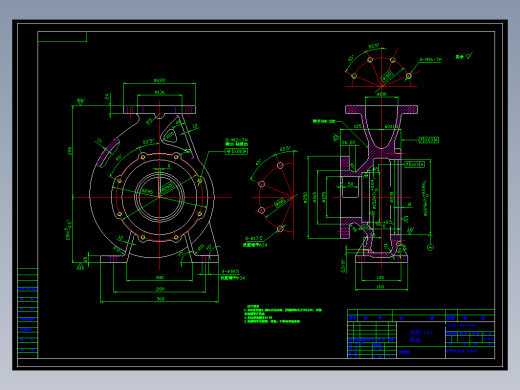Viewport: 520px width, 390px height.
Task: Click the datum A circle marker
Action: pyautogui.click(x=430, y=247)
